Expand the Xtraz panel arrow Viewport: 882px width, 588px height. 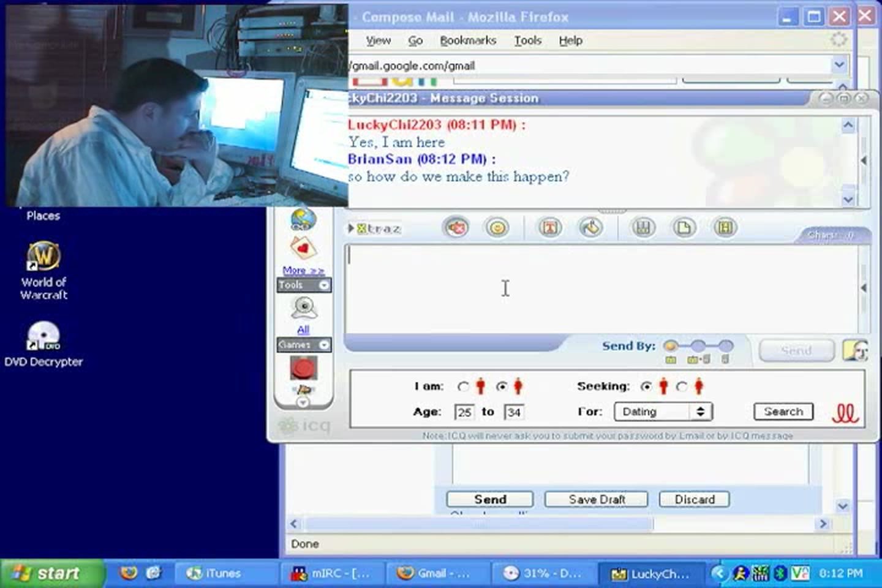coord(351,228)
